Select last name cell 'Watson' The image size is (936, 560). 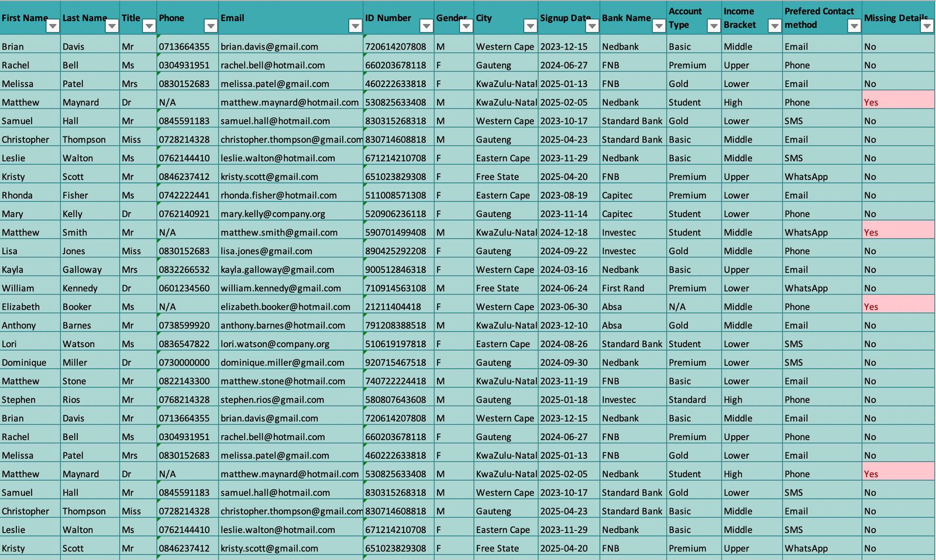pyautogui.click(x=90, y=344)
